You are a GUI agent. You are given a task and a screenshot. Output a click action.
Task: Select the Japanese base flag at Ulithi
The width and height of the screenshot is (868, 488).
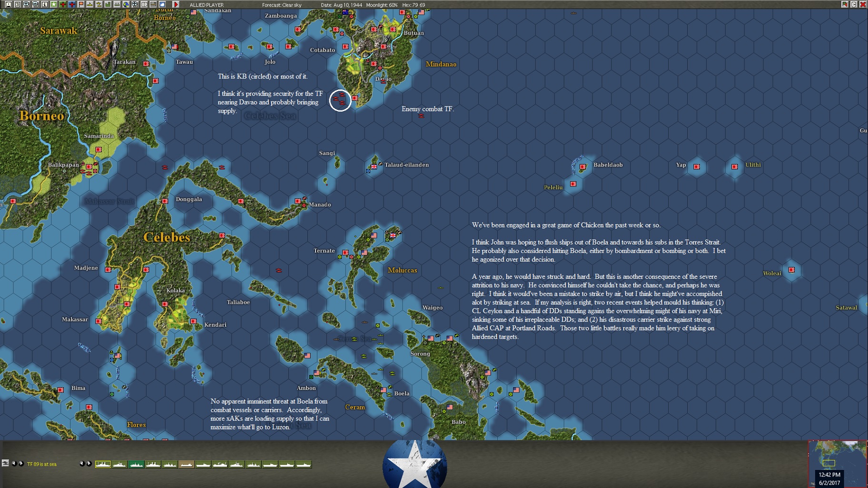click(x=735, y=166)
